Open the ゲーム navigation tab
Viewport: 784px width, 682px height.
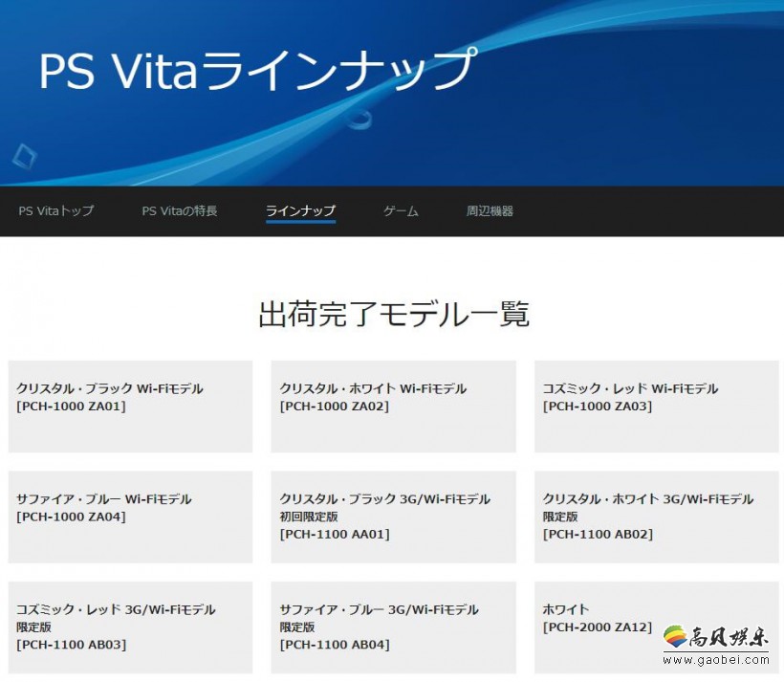[401, 210]
